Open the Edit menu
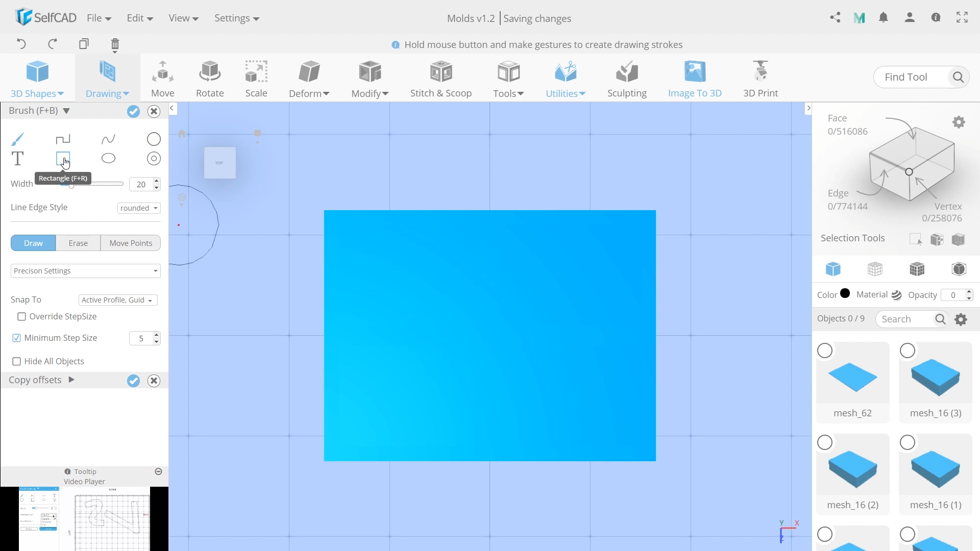This screenshot has height=551, width=980. (140, 18)
